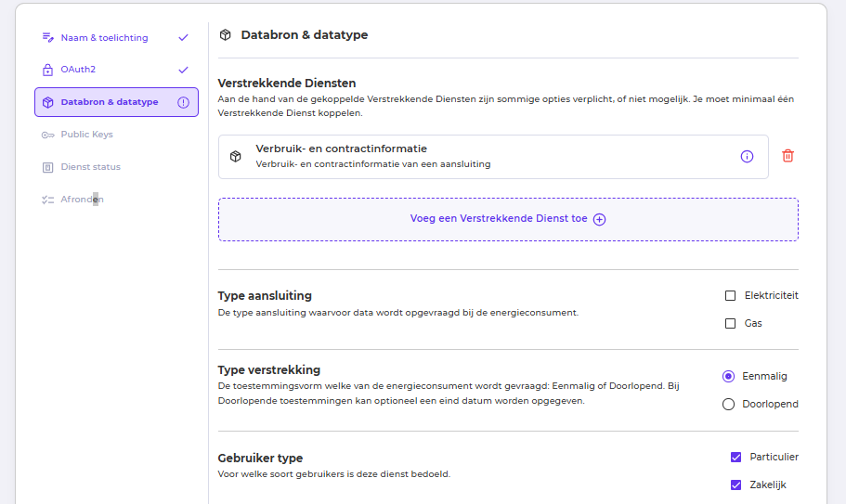Click the Gebruiker type heading
This screenshot has height=504, width=846.
pos(260,458)
